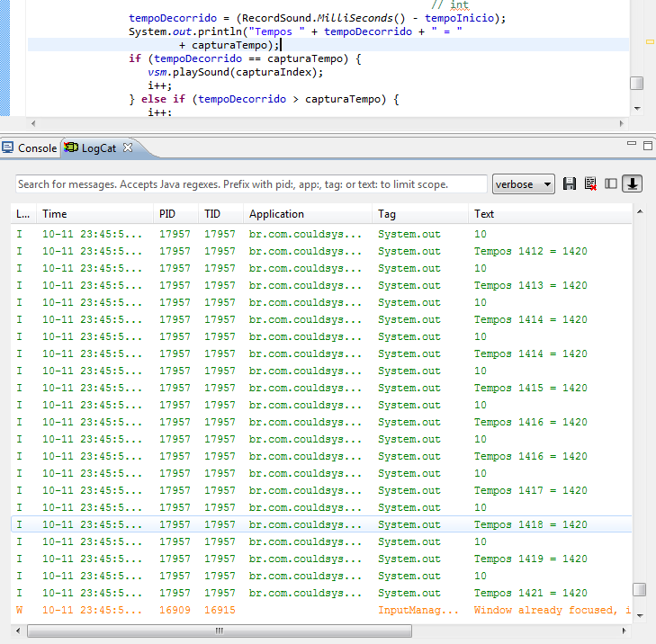
Task: Click the LogCat scroll down arrow
Action: 640,615
